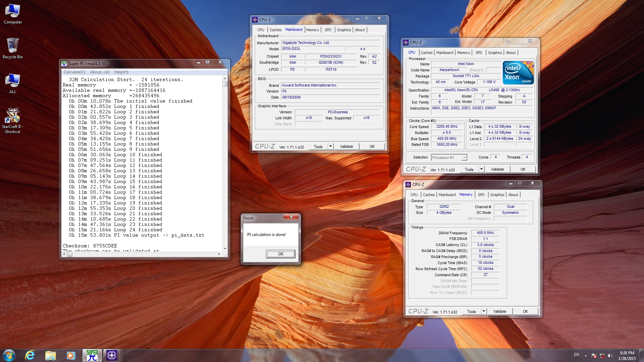
Task: Open the Help(H) menu in Super PI
Action: 121,72
